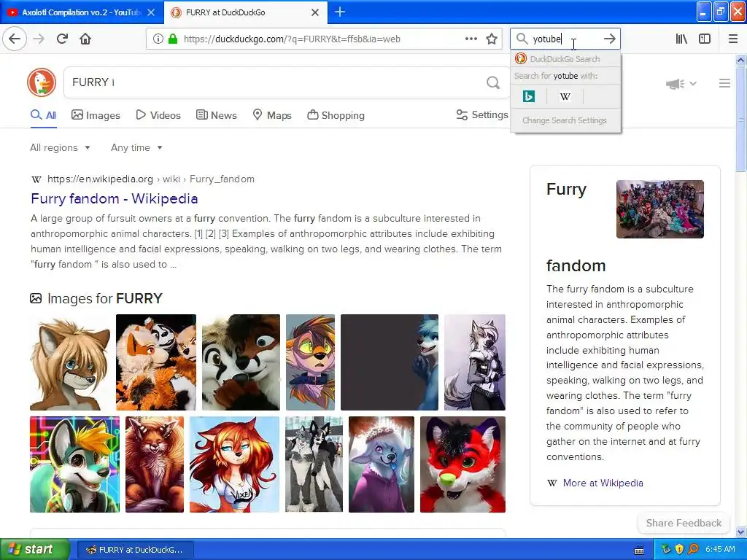Expand the All regions dropdown
Image resolution: width=747 pixels, height=560 pixels.
pos(60,147)
